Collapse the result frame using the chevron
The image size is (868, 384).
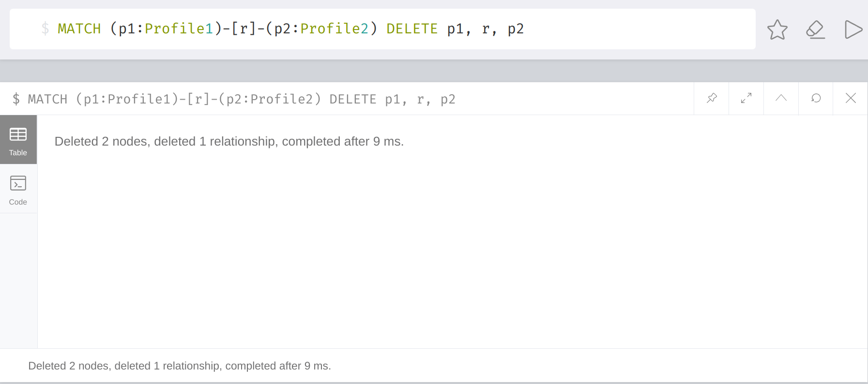(781, 98)
